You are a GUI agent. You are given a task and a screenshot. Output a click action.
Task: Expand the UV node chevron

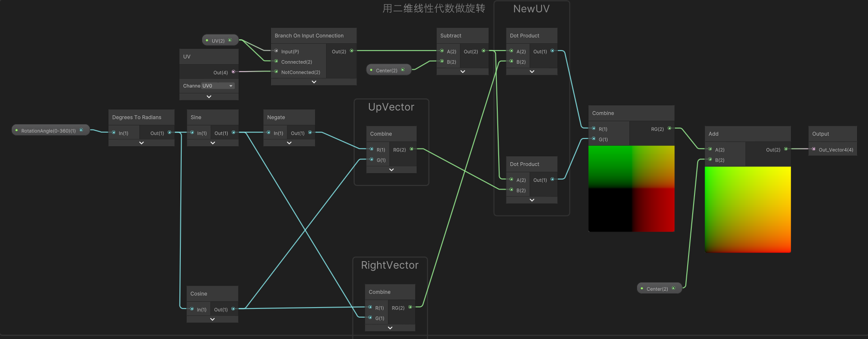(209, 97)
